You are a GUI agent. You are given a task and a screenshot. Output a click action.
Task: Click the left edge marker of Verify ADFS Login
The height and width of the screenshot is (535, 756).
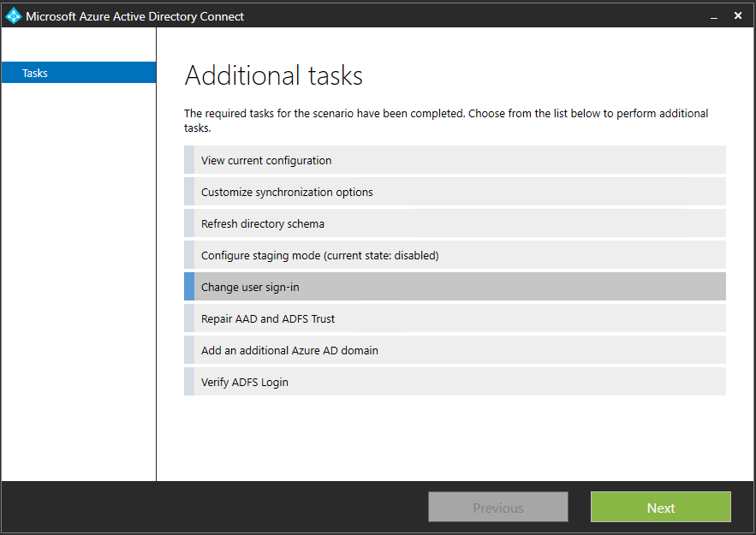[189, 382]
